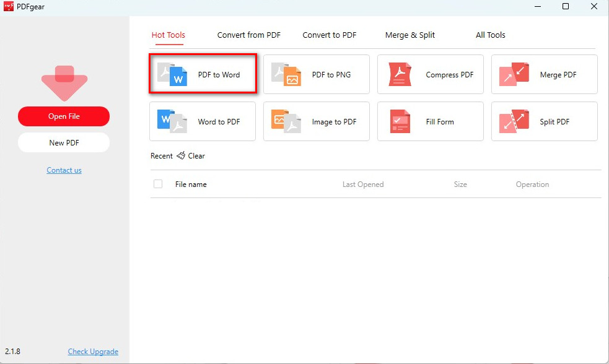
Task: Click the 2.1.8 version number
Action: coord(12,351)
